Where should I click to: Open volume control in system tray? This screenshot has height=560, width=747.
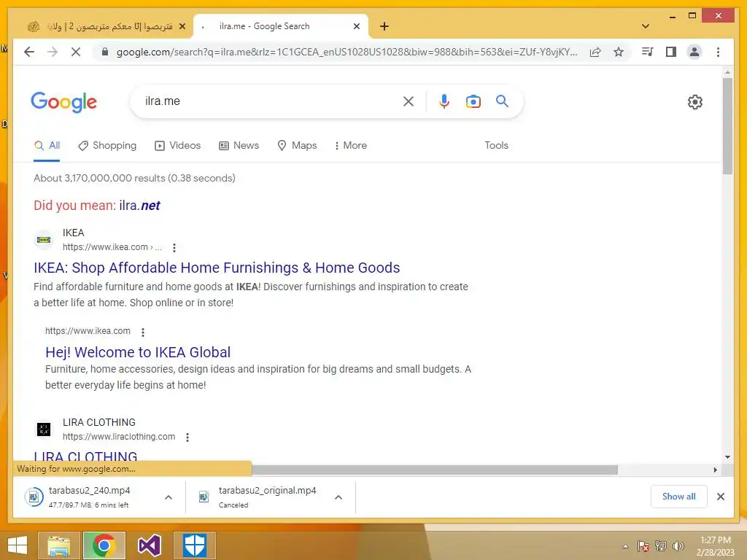pos(678,546)
